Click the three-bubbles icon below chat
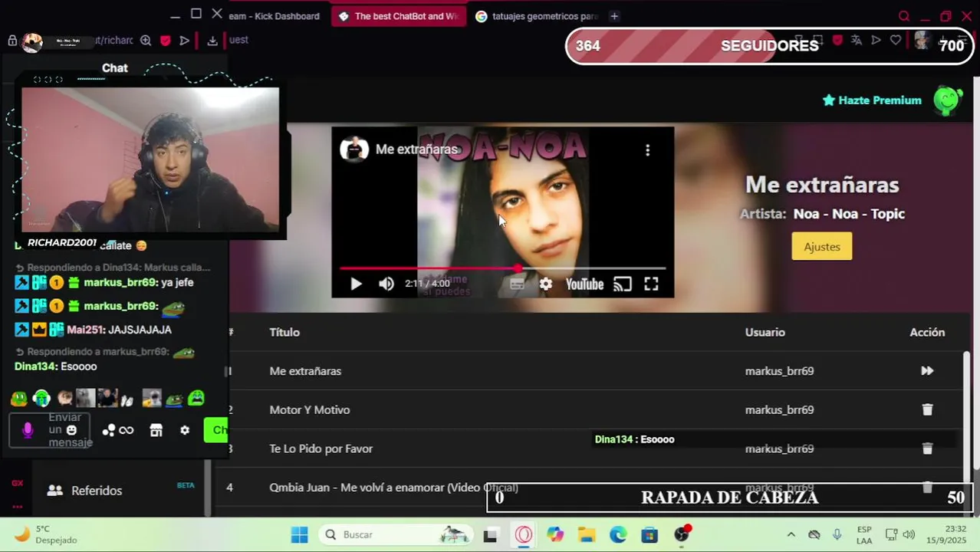This screenshot has width=980, height=552. click(109, 431)
